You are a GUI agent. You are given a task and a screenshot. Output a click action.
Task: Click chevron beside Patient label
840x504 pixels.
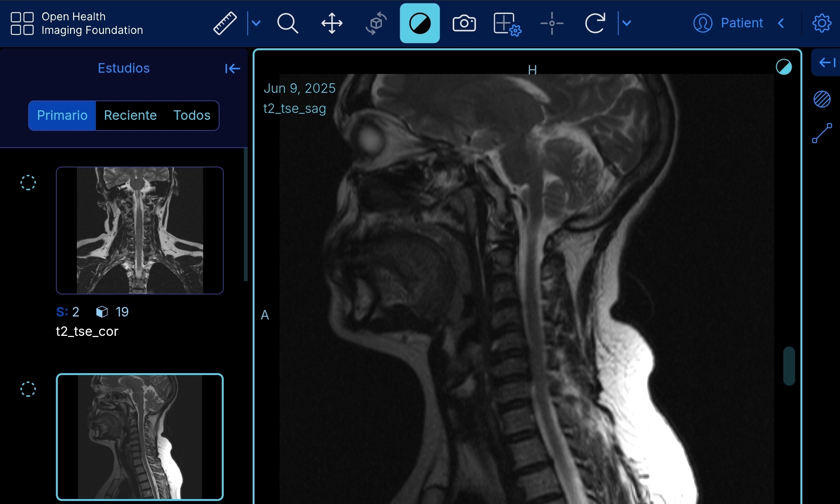click(x=781, y=23)
